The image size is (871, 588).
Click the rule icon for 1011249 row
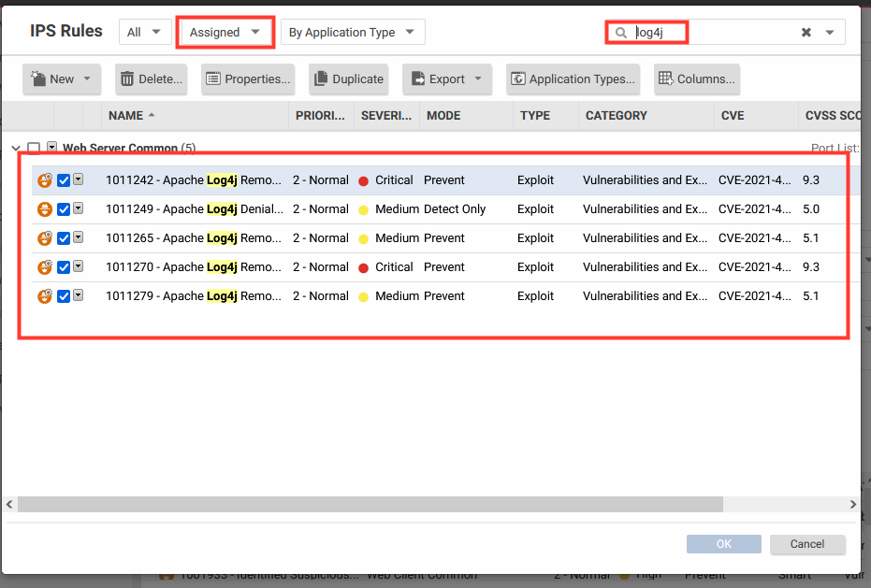coord(45,209)
